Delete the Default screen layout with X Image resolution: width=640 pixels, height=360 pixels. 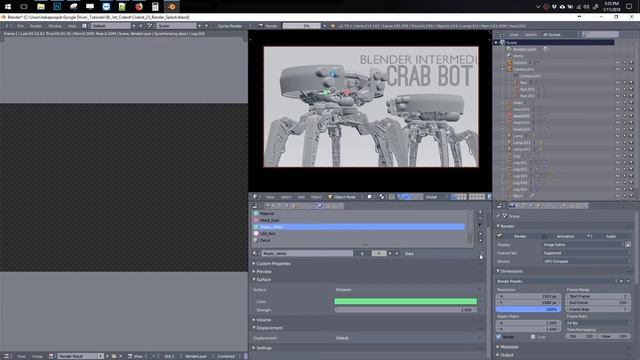pyautogui.click(x=141, y=26)
